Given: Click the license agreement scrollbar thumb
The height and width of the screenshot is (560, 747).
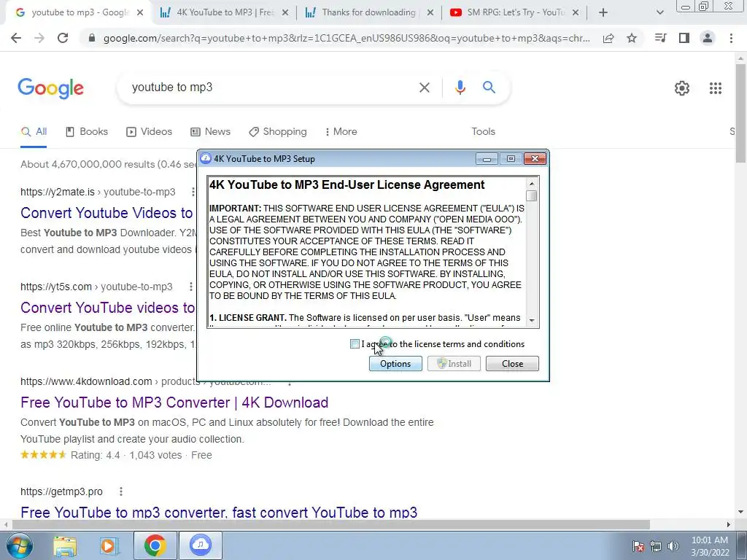Looking at the screenshot, I should 532,195.
